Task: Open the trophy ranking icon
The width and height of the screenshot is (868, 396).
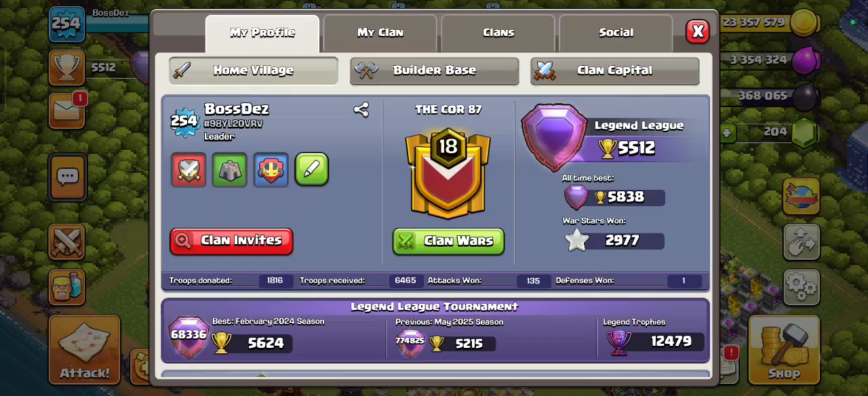Action: coord(66,67)
